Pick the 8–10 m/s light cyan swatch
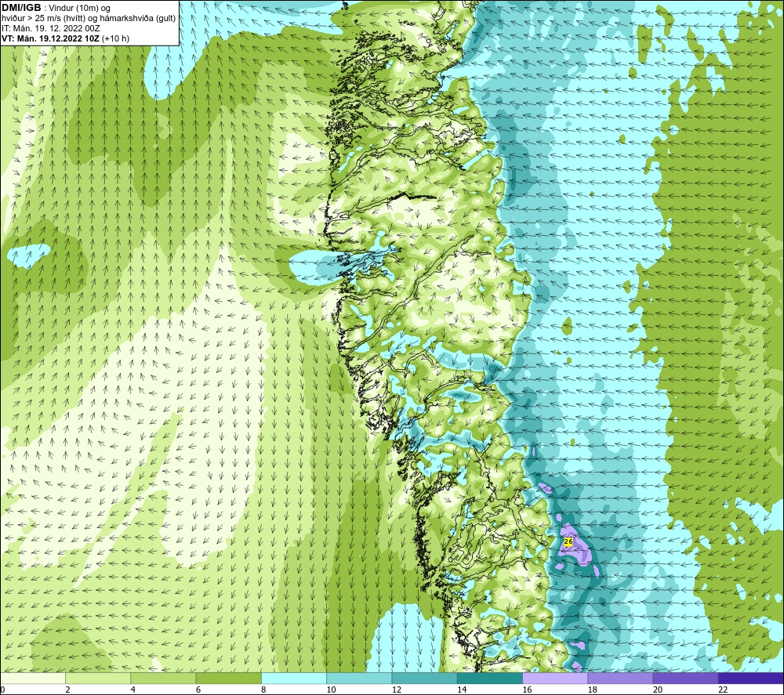 (x=294, y=678)
